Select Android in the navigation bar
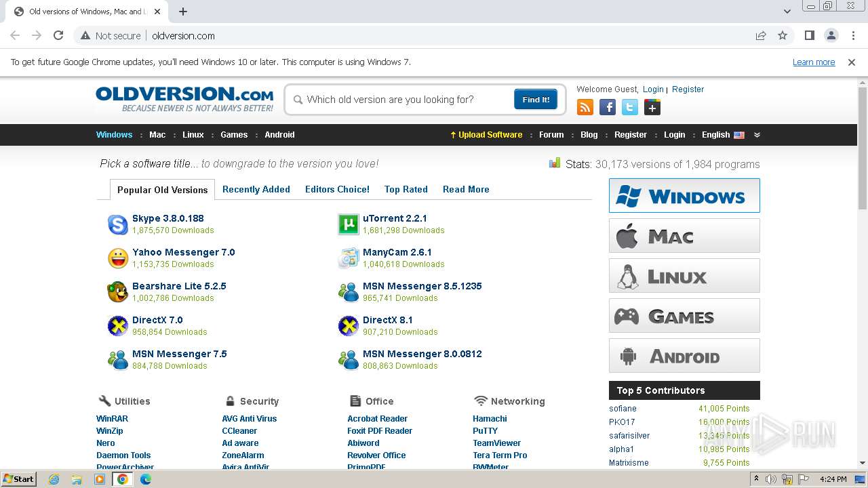The image size is (868, 488). (279, 135)
